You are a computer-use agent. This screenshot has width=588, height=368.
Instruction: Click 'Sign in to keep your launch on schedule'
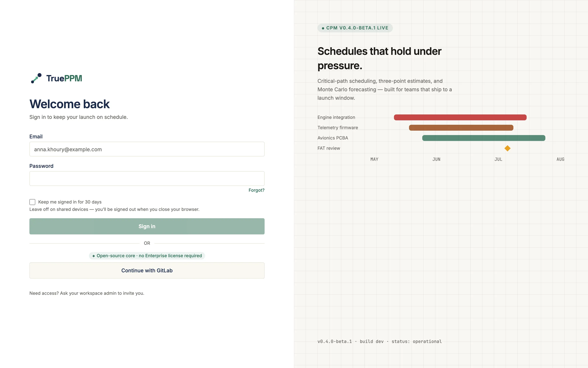click(78, 117)
